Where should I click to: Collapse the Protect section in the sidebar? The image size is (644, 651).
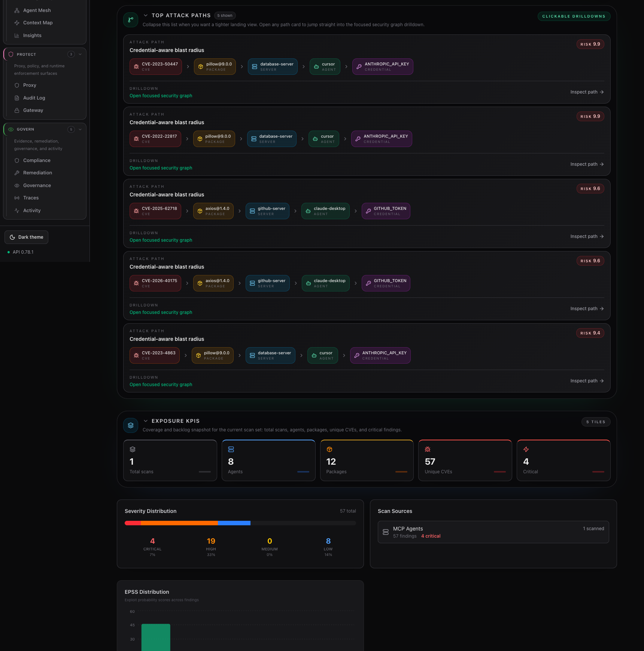(x=80, y=54)
